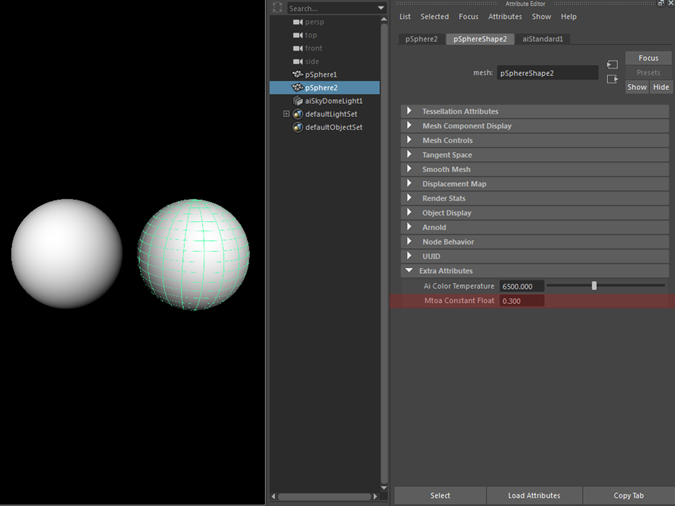Click the outliner search filter icon
675x506 pixels.
[278, 8]
